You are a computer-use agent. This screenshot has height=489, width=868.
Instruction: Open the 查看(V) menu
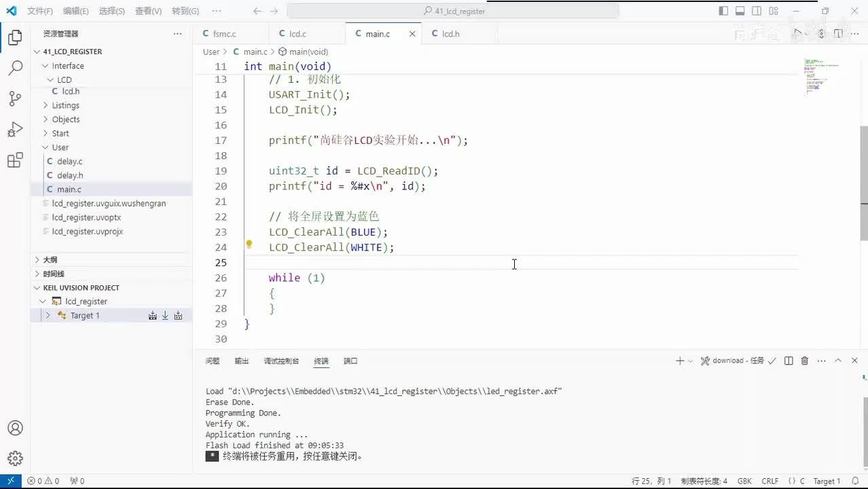click(148, 11)
